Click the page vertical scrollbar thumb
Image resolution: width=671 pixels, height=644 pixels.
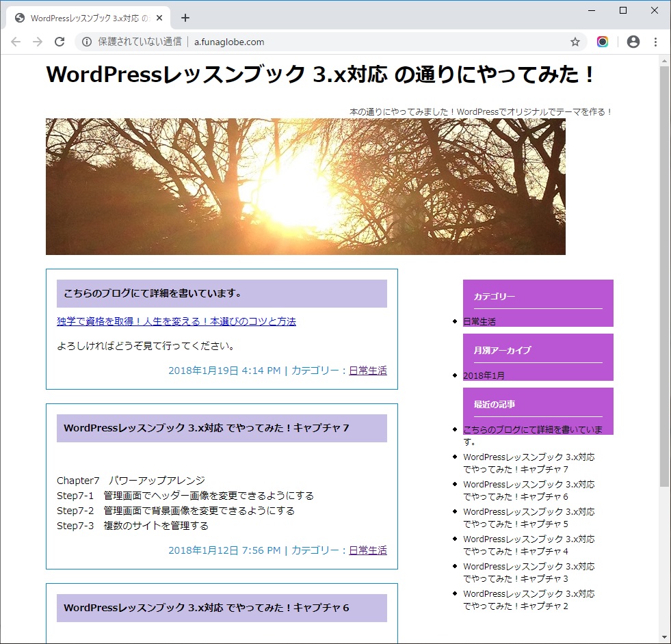pos(664,276)
